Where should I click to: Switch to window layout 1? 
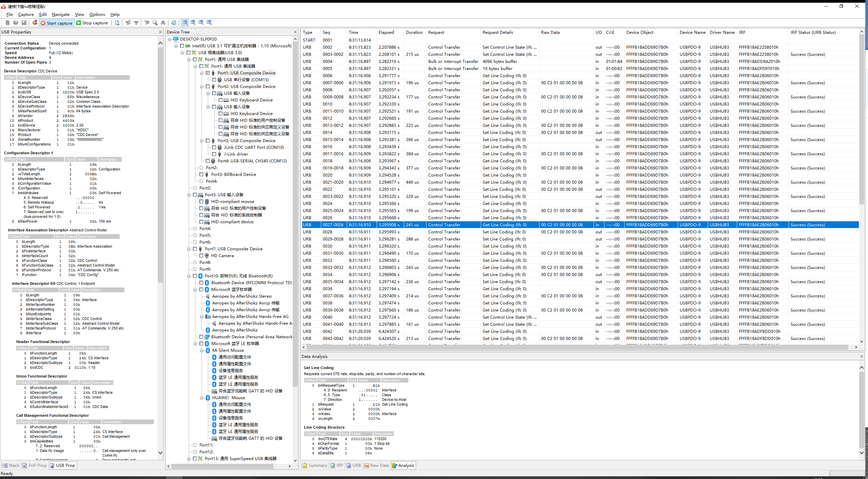[185, 23]
